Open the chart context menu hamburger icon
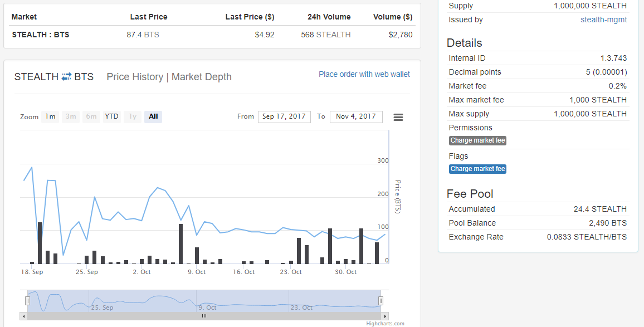 (x=398, y=117)
